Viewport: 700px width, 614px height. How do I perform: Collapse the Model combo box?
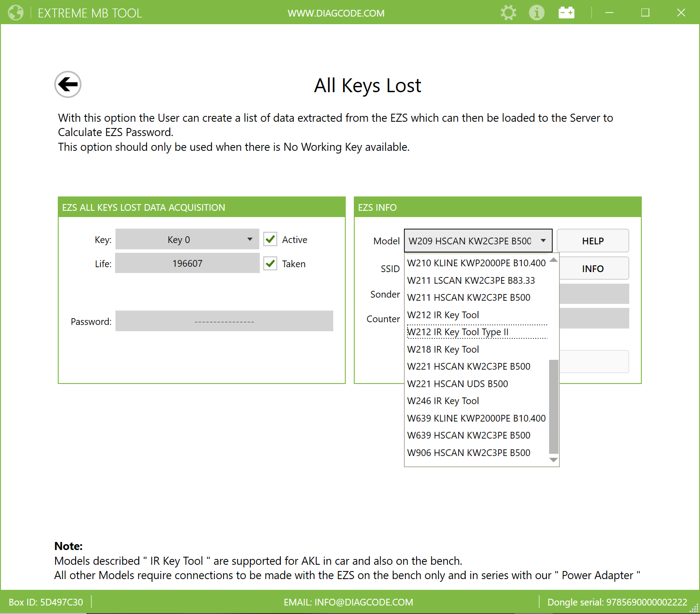tap(478, 241)
